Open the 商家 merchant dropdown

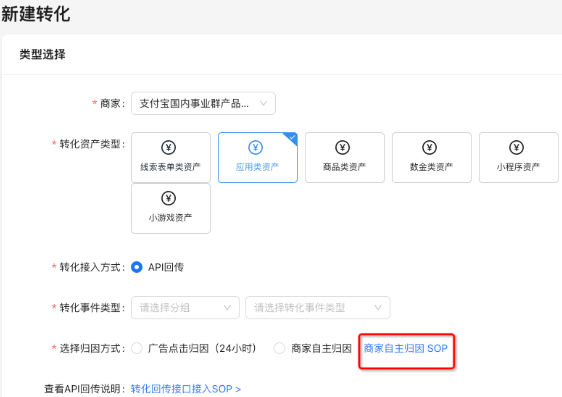click(x=203, y=104)
